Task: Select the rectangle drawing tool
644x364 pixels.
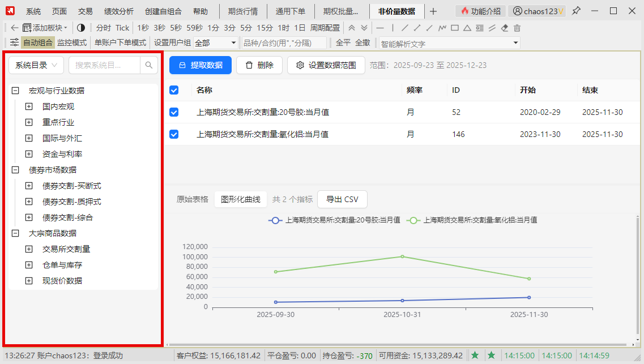Action: (455, 28)
